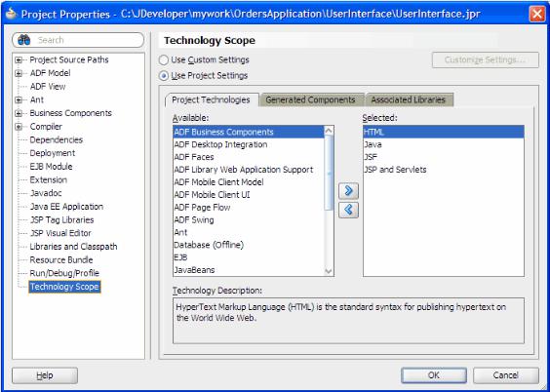Select Use Project Settings radio button

click(x=164, y=76)
